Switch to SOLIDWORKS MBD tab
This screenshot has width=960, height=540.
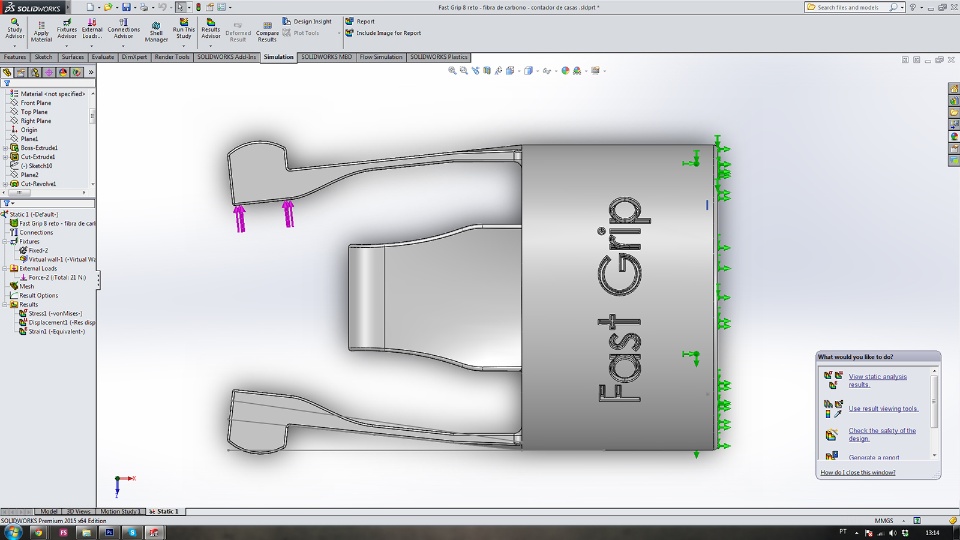[x=326, y=57]
